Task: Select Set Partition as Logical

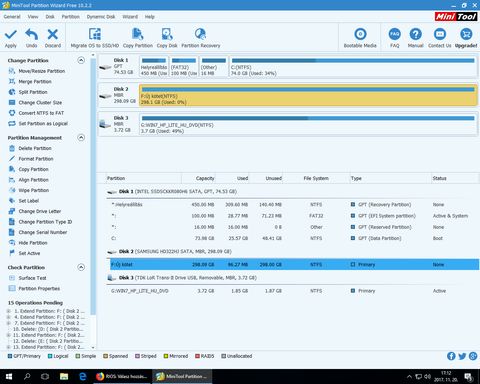Action: (43, 123)
